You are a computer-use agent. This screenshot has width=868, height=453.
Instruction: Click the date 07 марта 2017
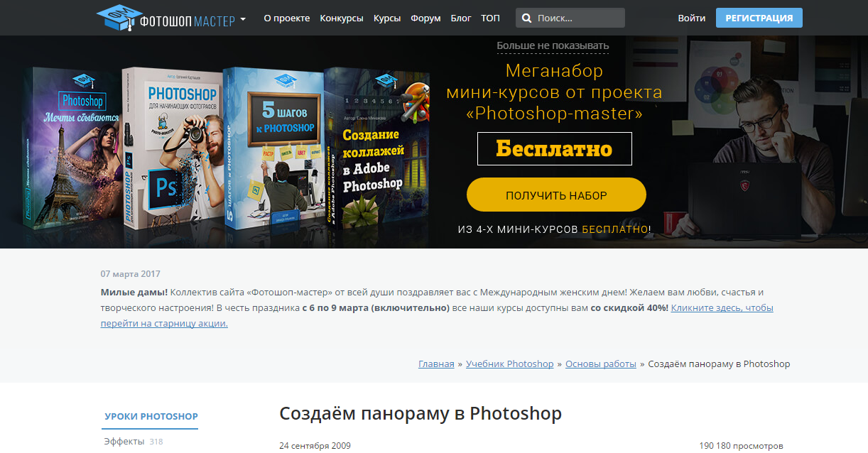[x=131, y=274]
